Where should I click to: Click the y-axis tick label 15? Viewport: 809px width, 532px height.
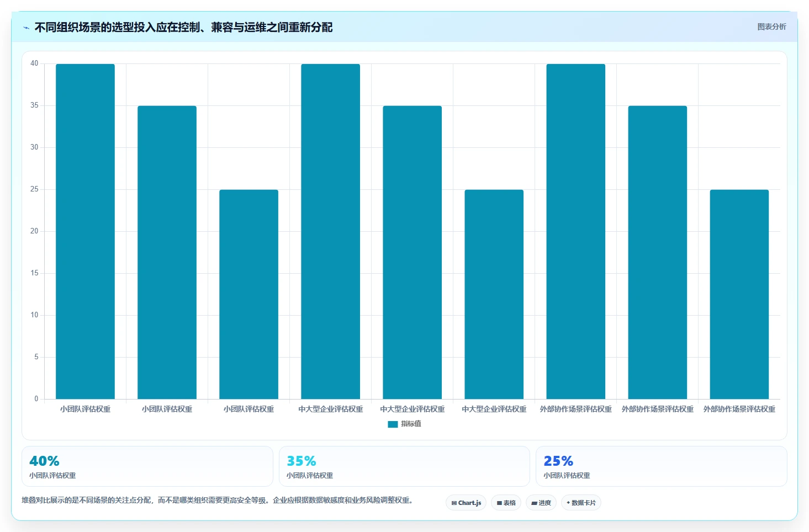34,273
